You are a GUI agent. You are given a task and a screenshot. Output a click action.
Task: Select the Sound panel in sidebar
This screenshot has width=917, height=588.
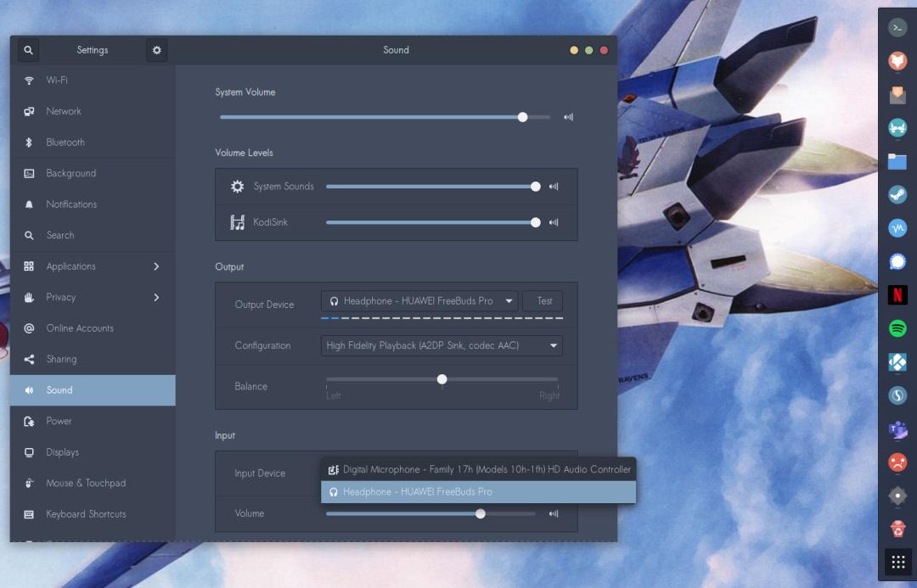point(93,389)
